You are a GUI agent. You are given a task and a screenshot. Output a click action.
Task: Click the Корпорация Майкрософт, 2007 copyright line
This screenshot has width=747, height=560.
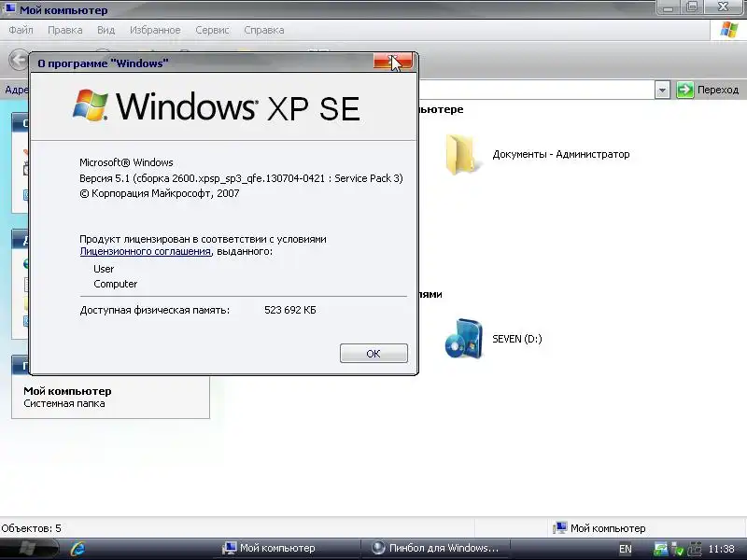coord(159,193)
